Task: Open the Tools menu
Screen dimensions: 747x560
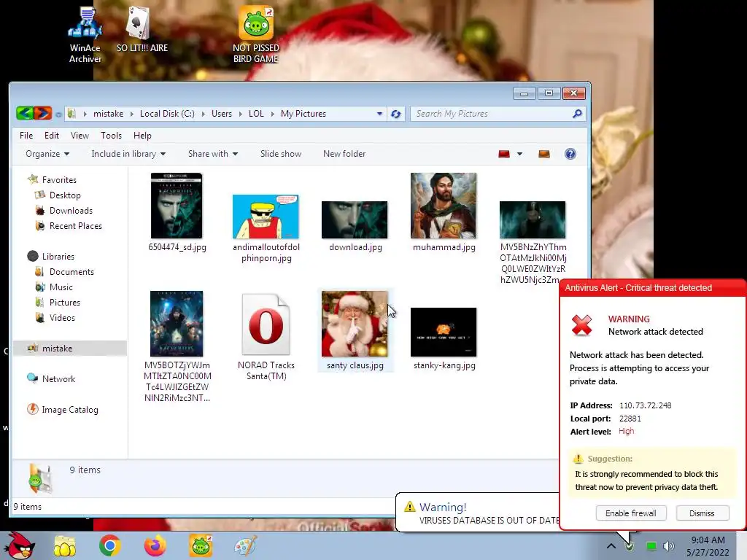Action: pyautogui.click(x=111, y=135)
